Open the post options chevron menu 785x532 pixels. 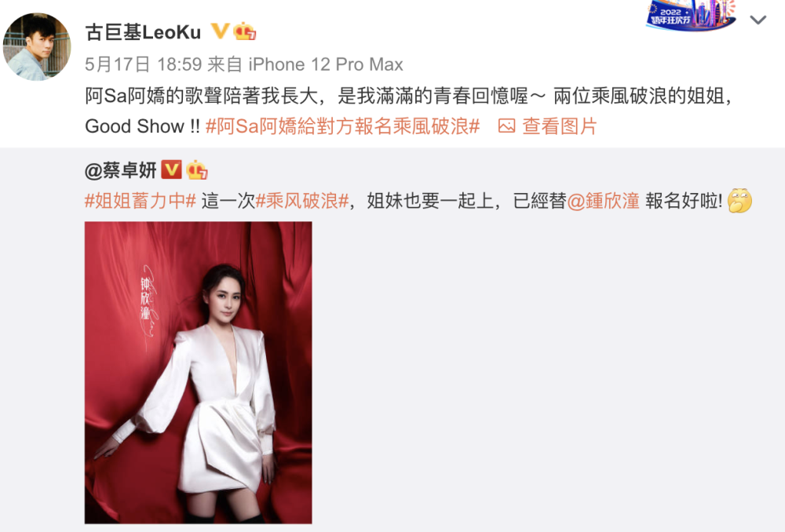(758, 20)
